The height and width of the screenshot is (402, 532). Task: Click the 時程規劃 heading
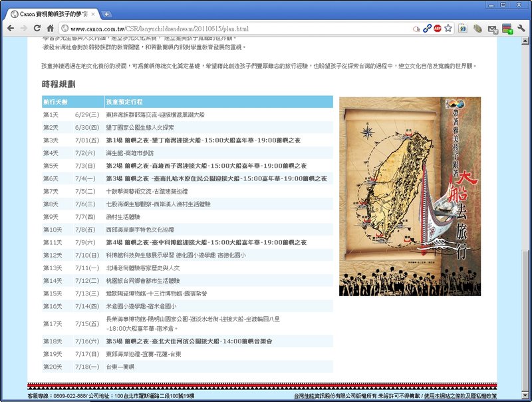coord(59,85)
